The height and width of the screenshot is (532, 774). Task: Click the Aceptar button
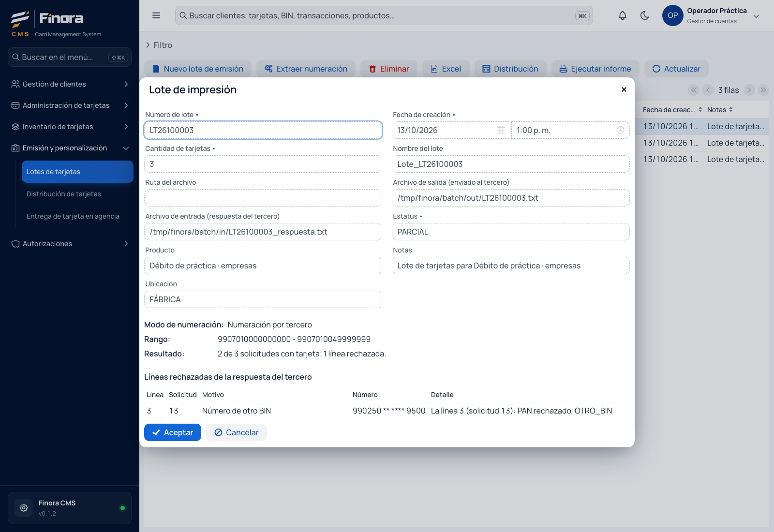click(x=173, y=432)
